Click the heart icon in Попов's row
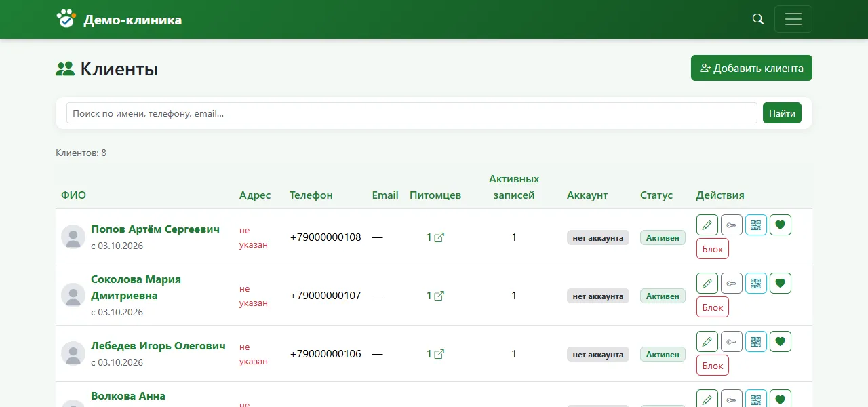 pyautogui.click(x=781, y=225)
